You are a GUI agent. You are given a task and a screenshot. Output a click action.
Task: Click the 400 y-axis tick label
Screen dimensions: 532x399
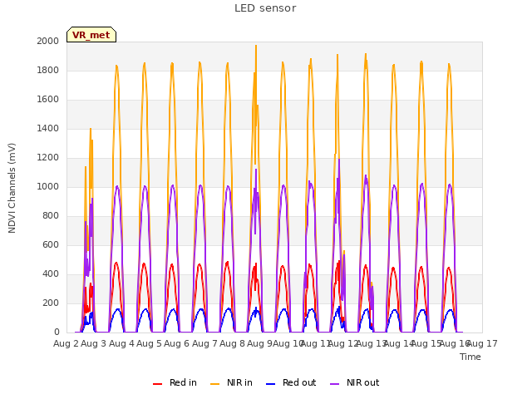(51, 273)
